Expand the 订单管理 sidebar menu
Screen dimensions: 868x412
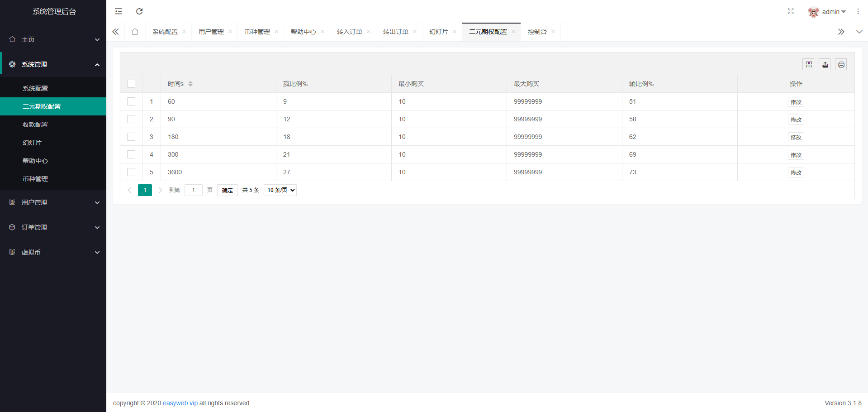coord(53,227)
